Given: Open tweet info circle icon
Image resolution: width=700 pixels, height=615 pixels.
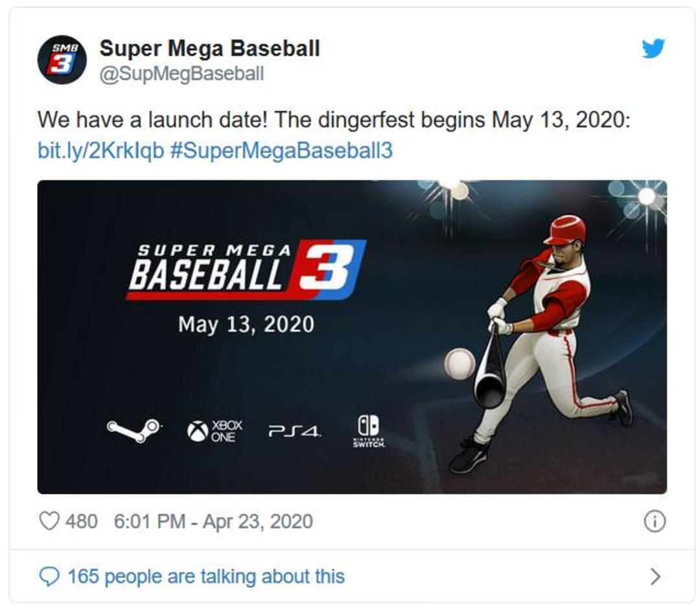Looking at the screenshot, I should [x=655, y=521].
